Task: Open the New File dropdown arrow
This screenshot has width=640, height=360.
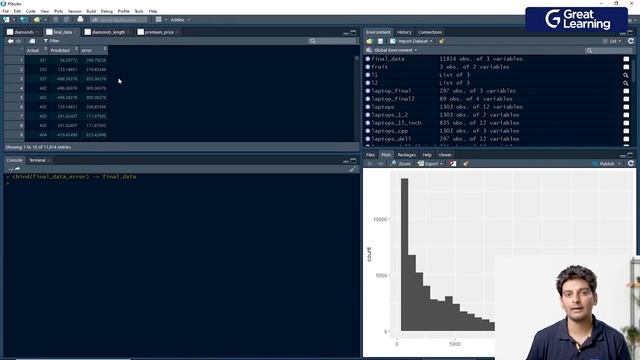Action: [13, 20]
